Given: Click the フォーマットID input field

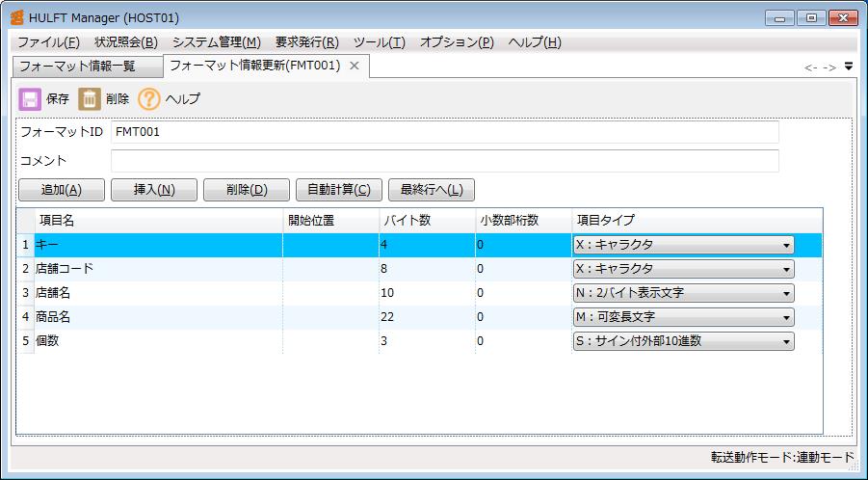Looking at the screenshot, I should click(x=444, y=132).
